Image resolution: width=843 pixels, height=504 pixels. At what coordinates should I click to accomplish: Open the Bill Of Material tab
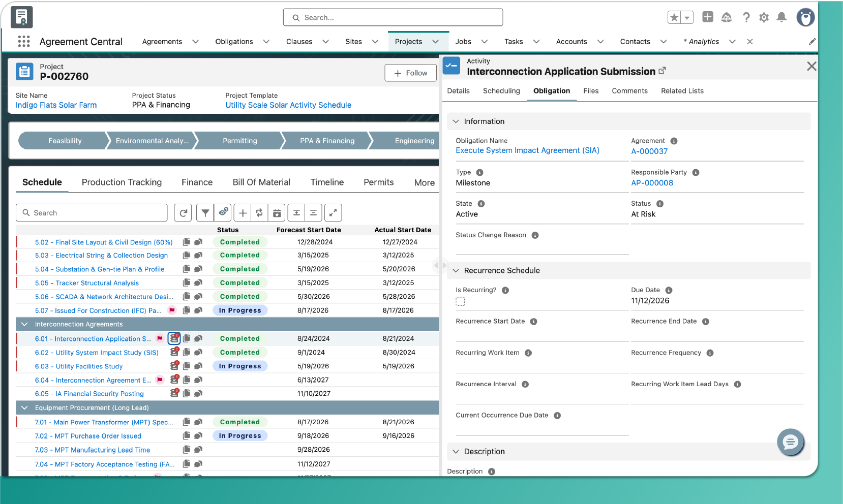pos(261,182)
